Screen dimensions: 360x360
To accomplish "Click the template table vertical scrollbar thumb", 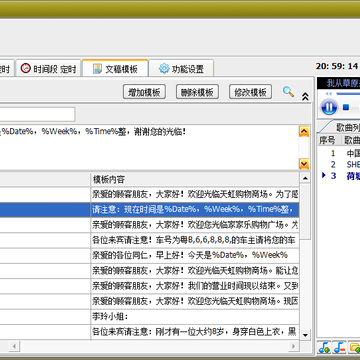I will [305, 211].
